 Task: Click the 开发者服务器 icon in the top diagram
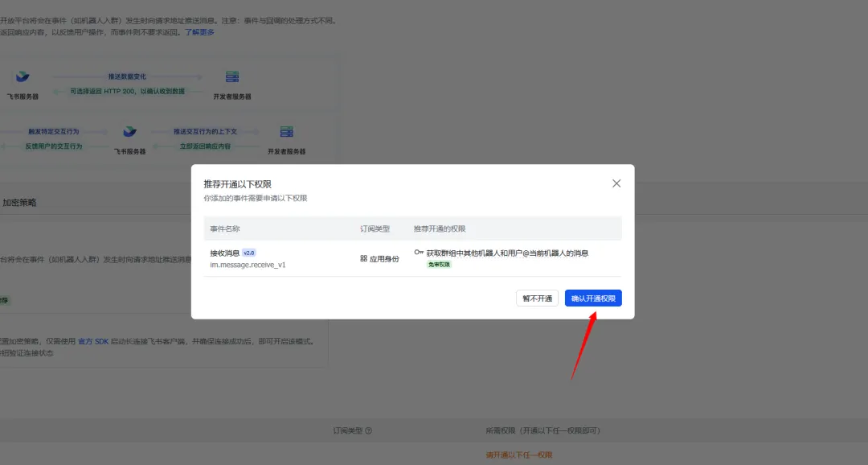pos(232,76)
